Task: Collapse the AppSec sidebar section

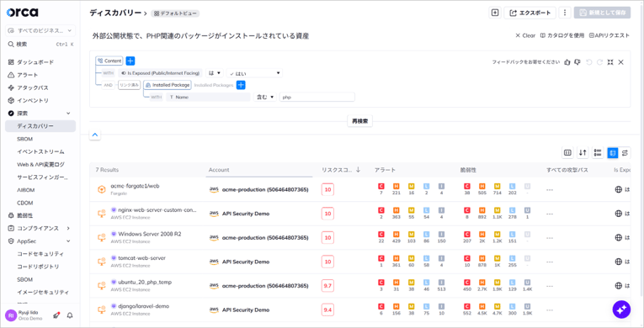Action: [68, 241]
